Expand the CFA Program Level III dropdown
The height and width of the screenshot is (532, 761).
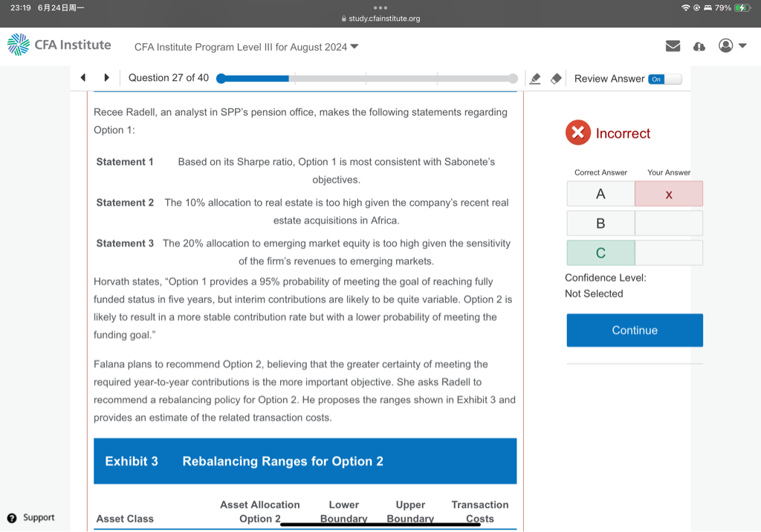pos(246,47)
